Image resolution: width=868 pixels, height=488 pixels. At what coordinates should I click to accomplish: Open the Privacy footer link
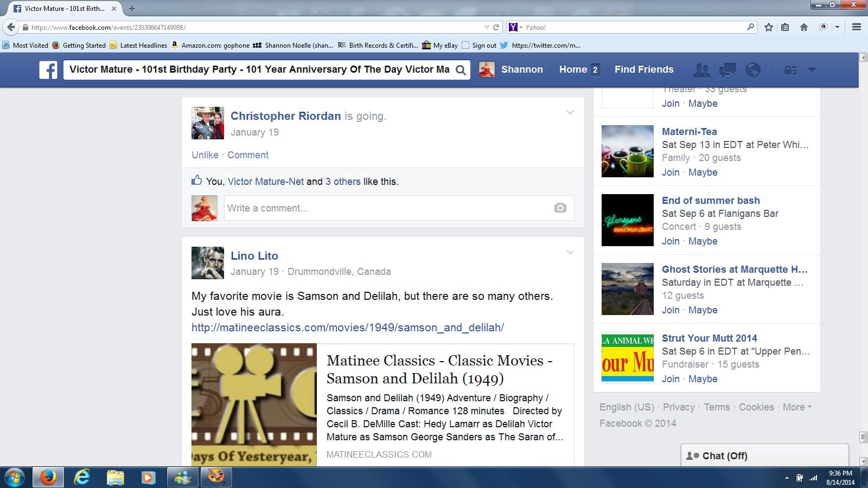pos(679,407)
